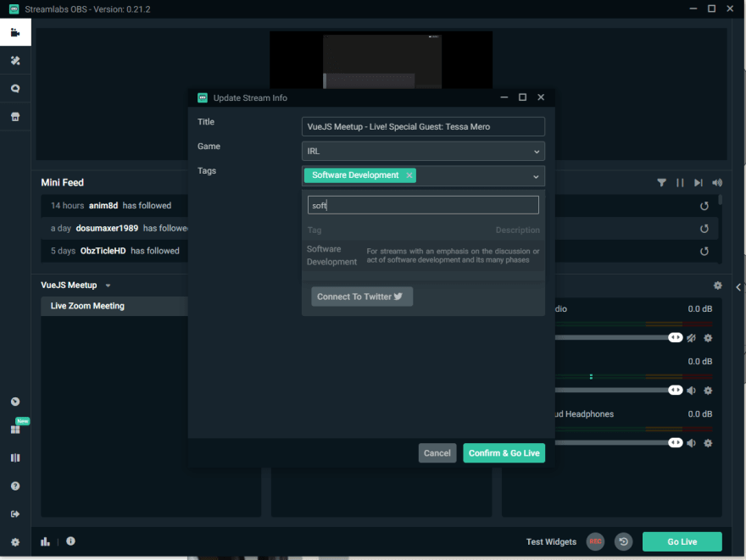Collapse the side panel chevron arrow

[x=738, y=287]
